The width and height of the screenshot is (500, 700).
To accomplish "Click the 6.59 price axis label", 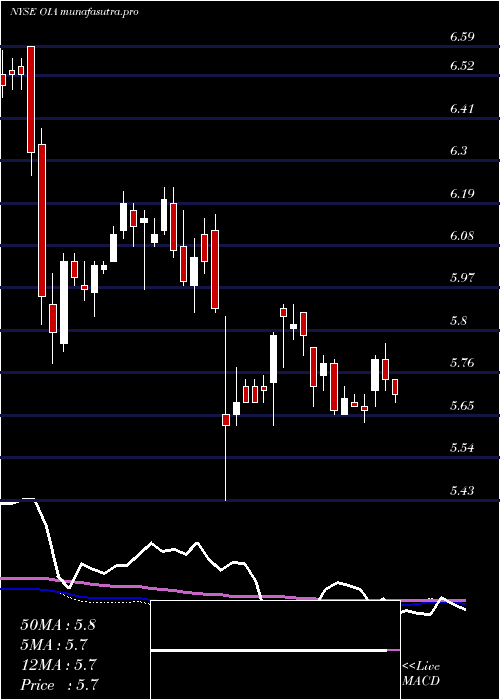I will click(462, 37).
